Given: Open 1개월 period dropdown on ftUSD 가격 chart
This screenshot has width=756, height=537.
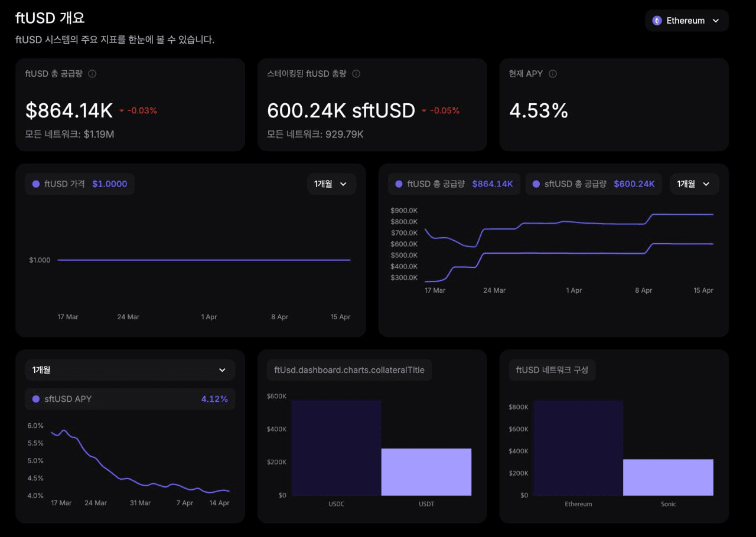Looking at the screenshot, I should (331, 184).
